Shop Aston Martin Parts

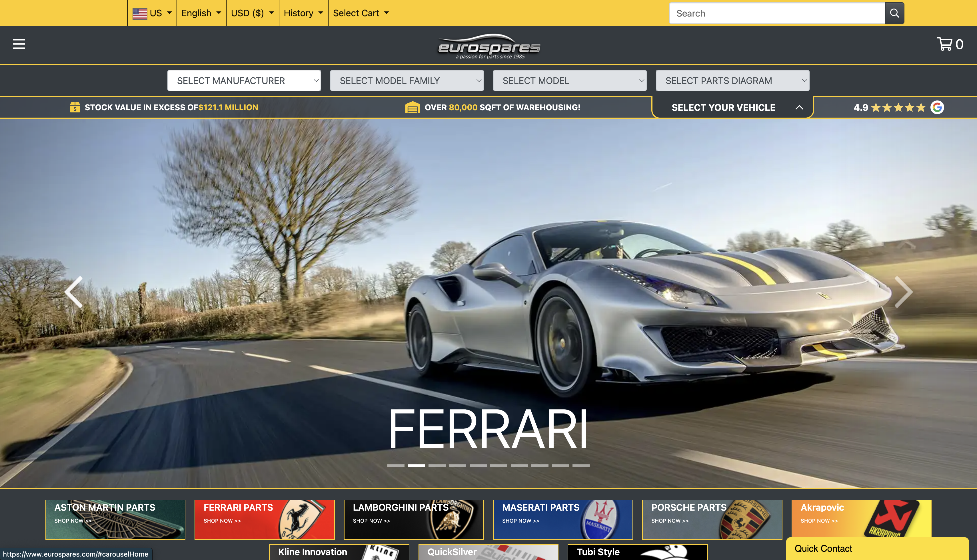pos(115,519)
